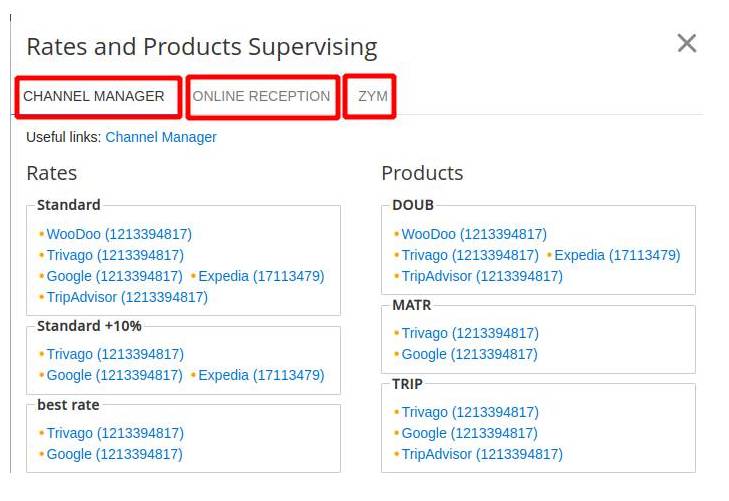Viewport: 729px width, 501px height.
Task: Open the Channel Manager useful link
Action: pyautogui.click(x=161, y=137)
